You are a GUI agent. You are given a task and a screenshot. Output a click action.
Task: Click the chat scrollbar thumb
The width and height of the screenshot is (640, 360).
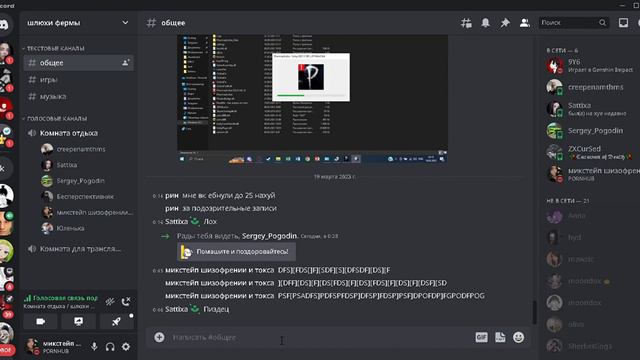click(534, 312)
